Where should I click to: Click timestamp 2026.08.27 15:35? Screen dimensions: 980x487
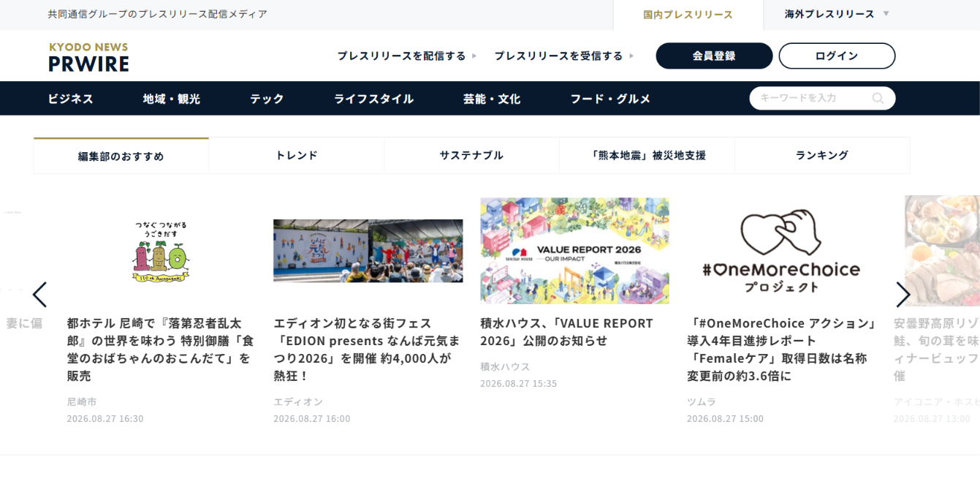[519, 384]
